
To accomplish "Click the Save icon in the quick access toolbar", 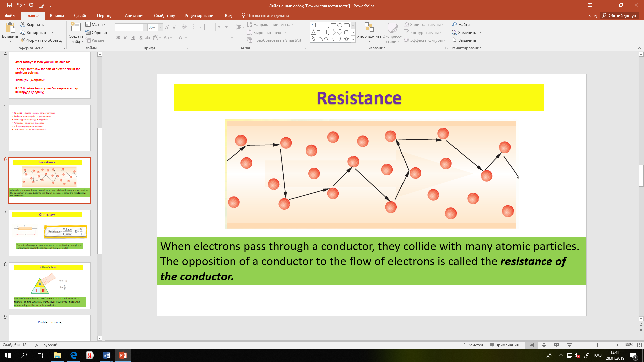I will click(x=9, y=5).
